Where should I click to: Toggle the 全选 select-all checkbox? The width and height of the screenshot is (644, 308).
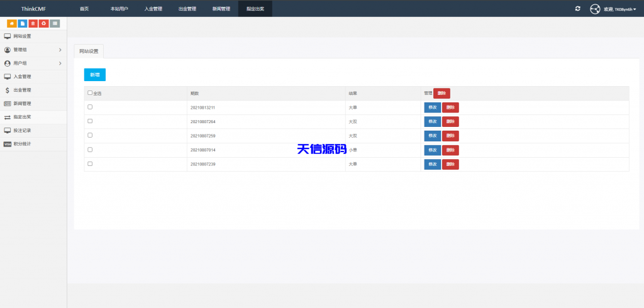pyautogui.click(x=90, y=93)
